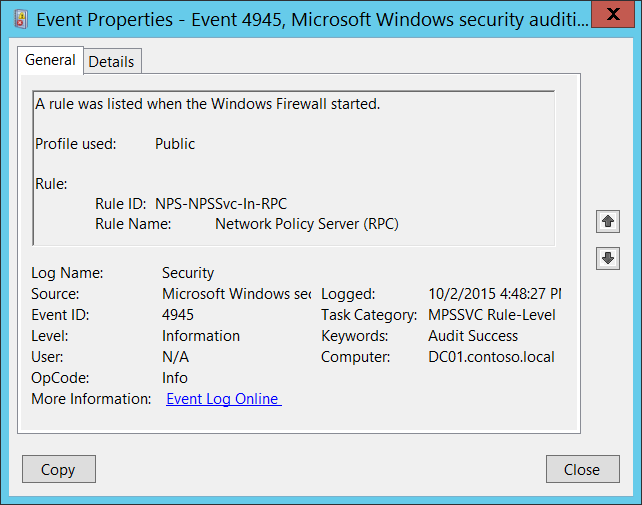642x505 pixels.
Task: Click the Source value Microsoft Windows security
Action: 236,294
